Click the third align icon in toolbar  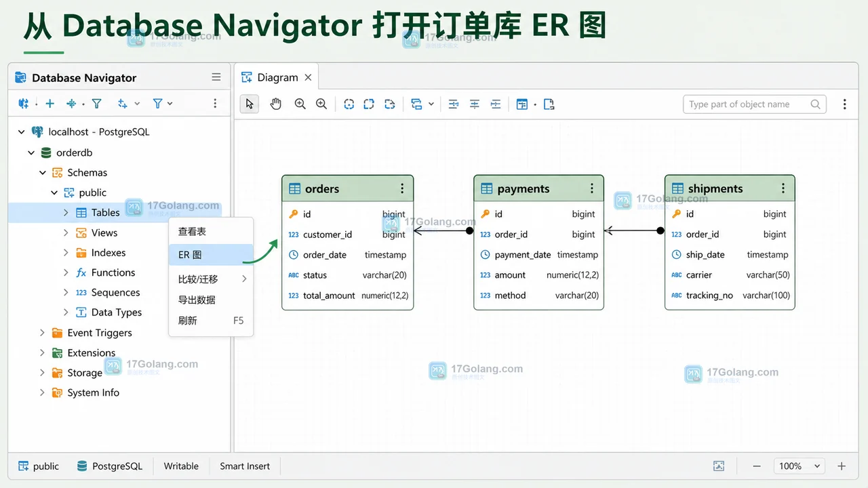point(496,104)
